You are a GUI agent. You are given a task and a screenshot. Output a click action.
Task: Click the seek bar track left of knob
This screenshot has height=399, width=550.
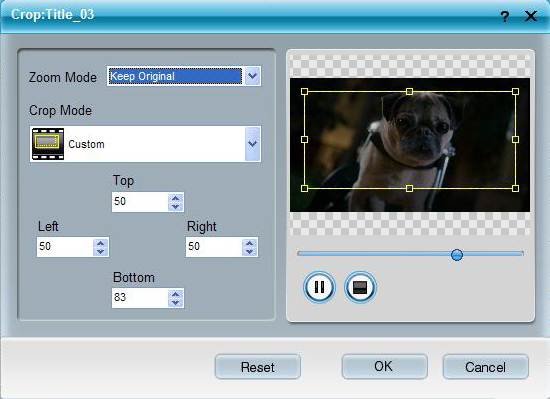374,254
